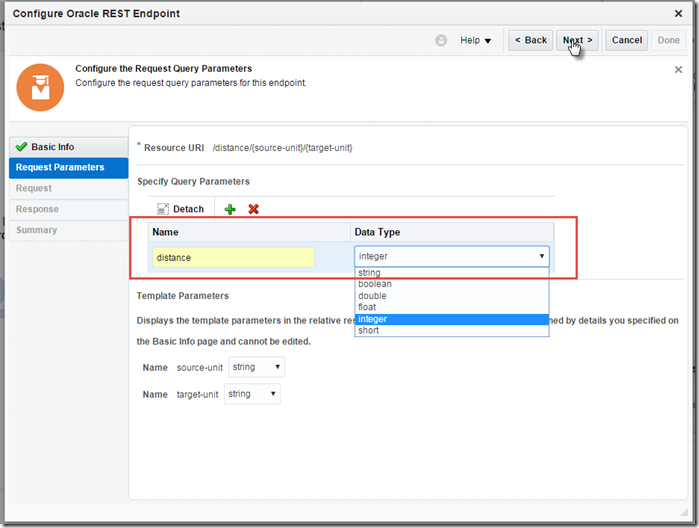The height and width of the screenshot is (528, 699).
Task: Choose "double" in the data type list
Action: coord(373,296)
